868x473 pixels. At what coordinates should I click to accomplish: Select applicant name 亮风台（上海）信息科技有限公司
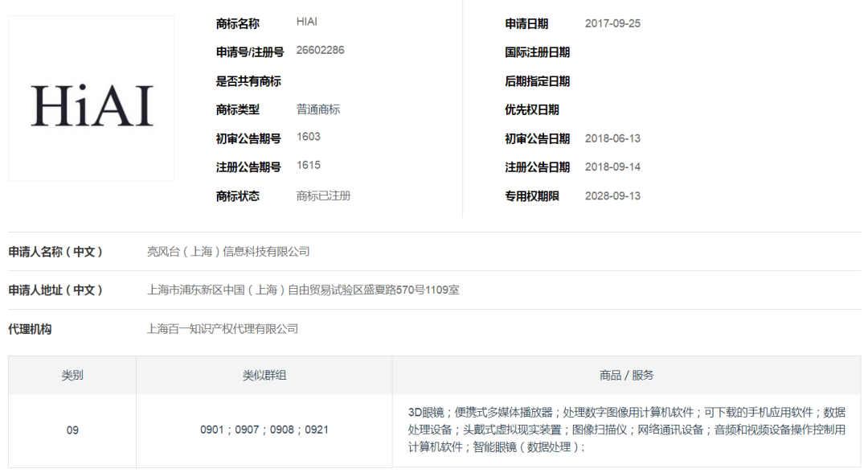coord(228,252)
